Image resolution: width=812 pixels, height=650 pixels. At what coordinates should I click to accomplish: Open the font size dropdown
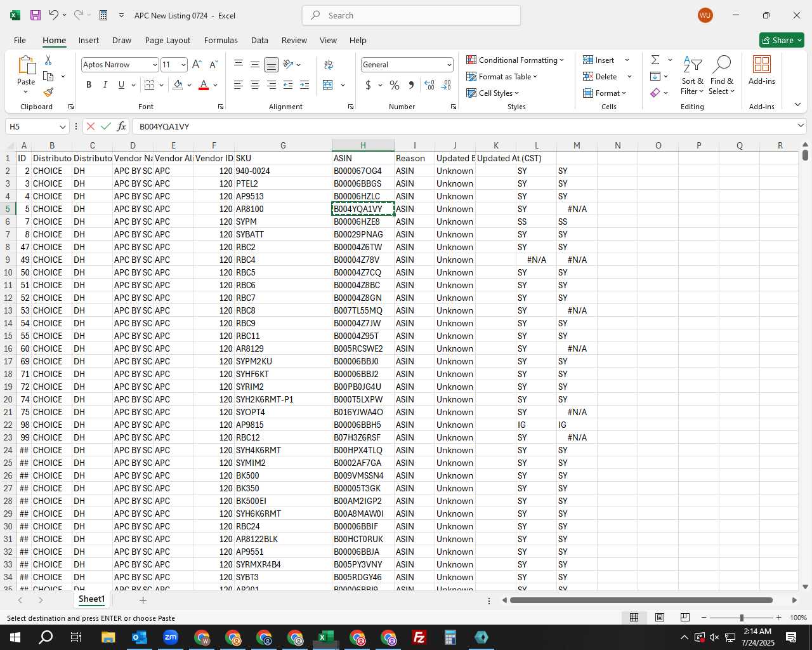click(183, 65)
